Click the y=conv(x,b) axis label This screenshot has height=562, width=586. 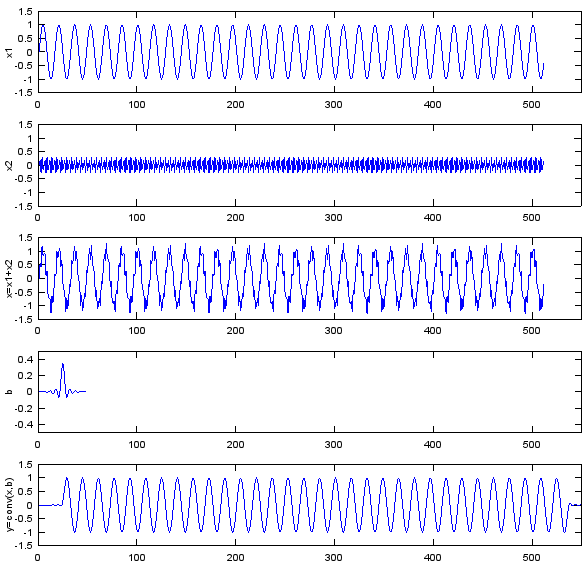pyautogui.click(x=9, y=505)
